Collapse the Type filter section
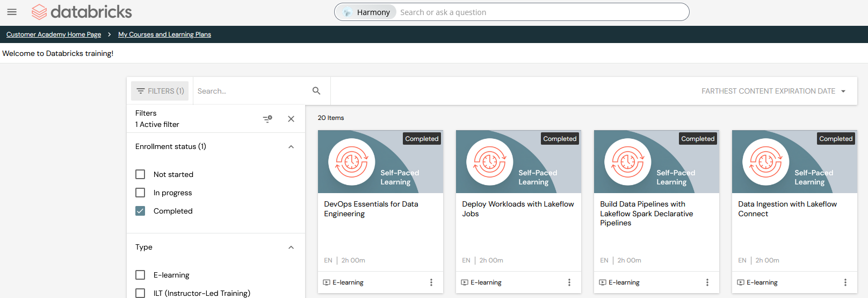Image resolution: width=868 pixels, height=298 pixels. pos(291,247)
